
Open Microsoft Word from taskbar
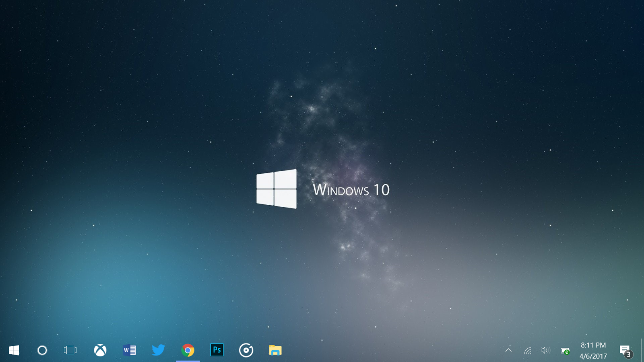pos(129,350)
